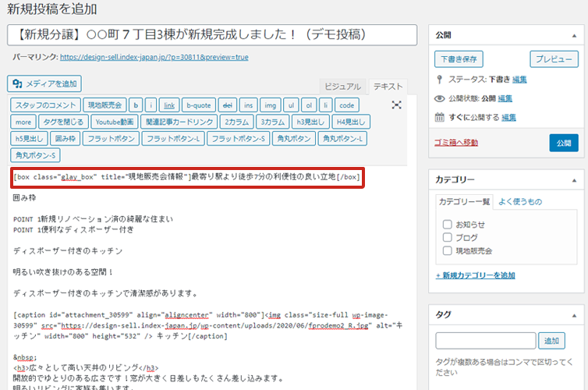Insert image with the img quicktag

point(271,105)
